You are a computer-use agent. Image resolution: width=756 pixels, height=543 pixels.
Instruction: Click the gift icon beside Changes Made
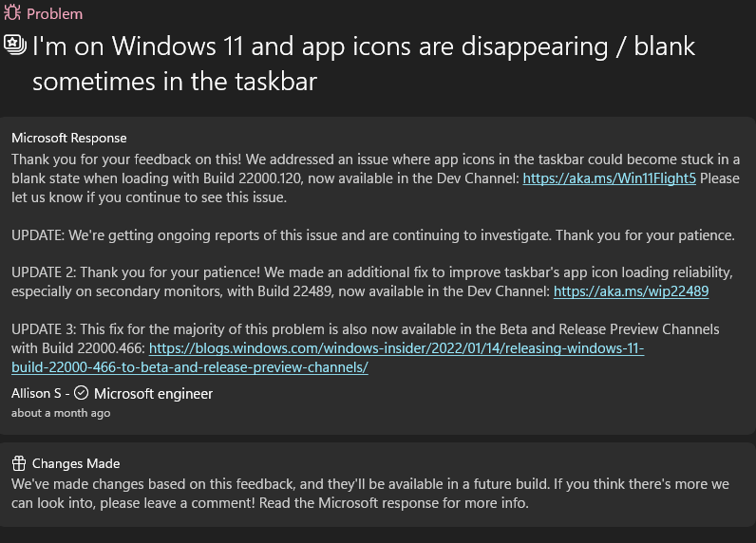[x=18, y=464]
